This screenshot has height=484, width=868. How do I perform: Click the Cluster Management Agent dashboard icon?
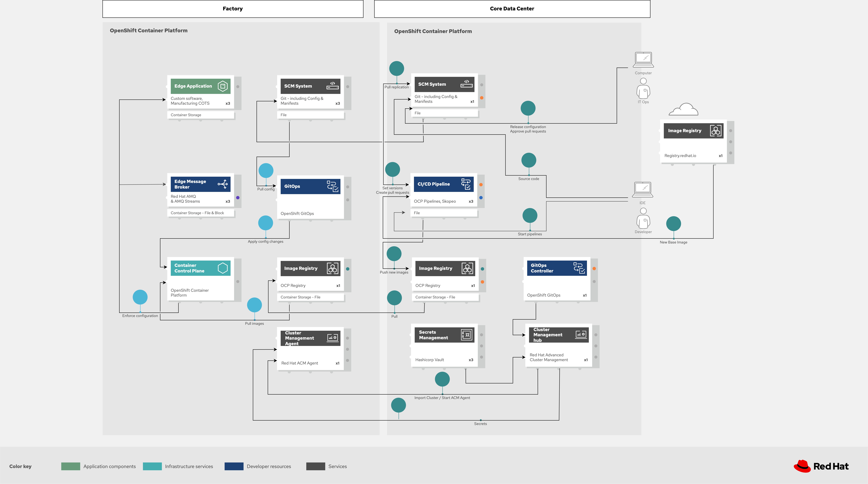(x=333, y=338)
